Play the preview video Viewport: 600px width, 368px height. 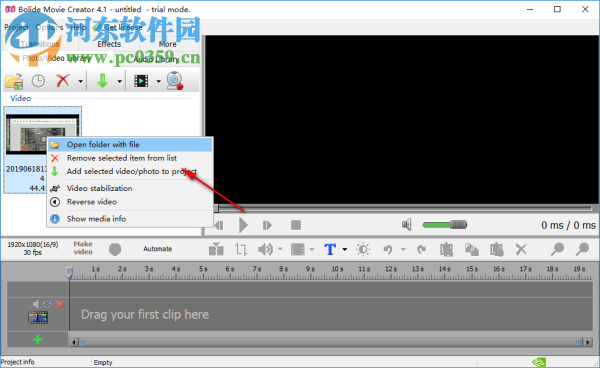(x=243, y=225)
